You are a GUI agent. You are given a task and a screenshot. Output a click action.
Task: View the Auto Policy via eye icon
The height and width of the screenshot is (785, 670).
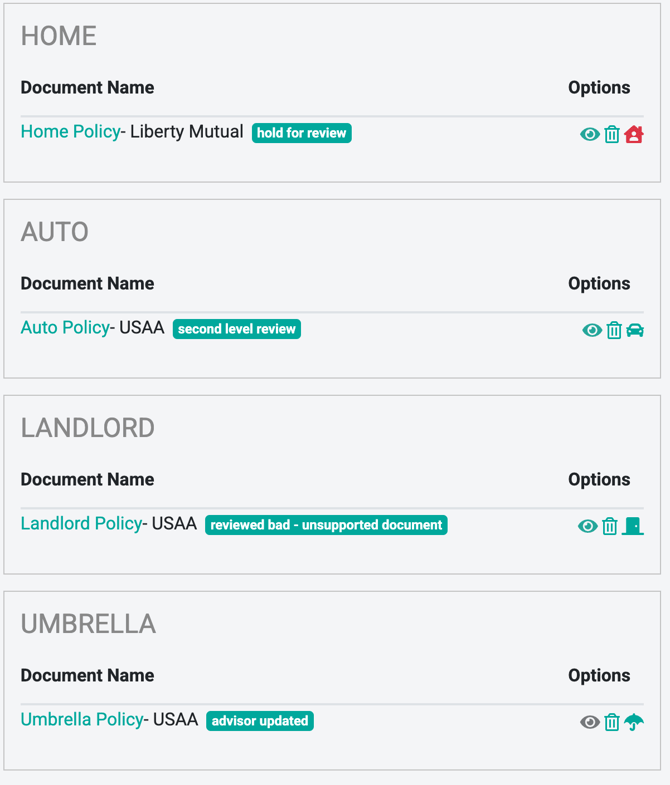pos(592,330)
